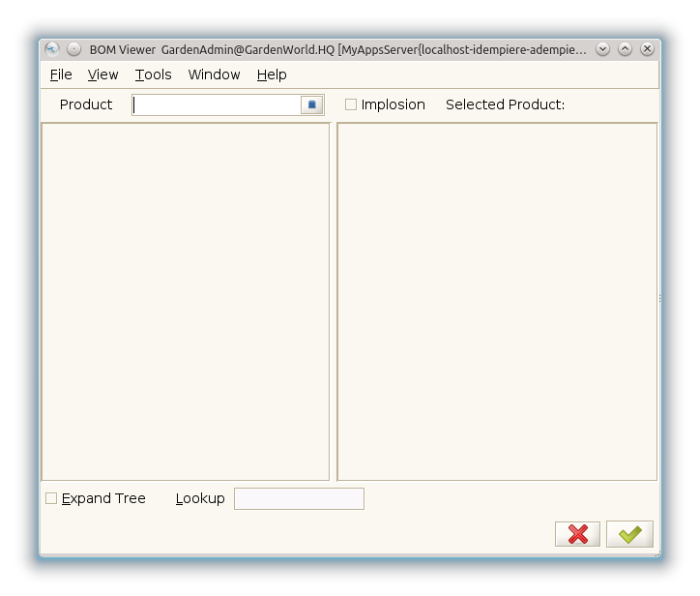Open the Product lookup button
Viewport: 700px width, 596px height.
click(311, 104)
